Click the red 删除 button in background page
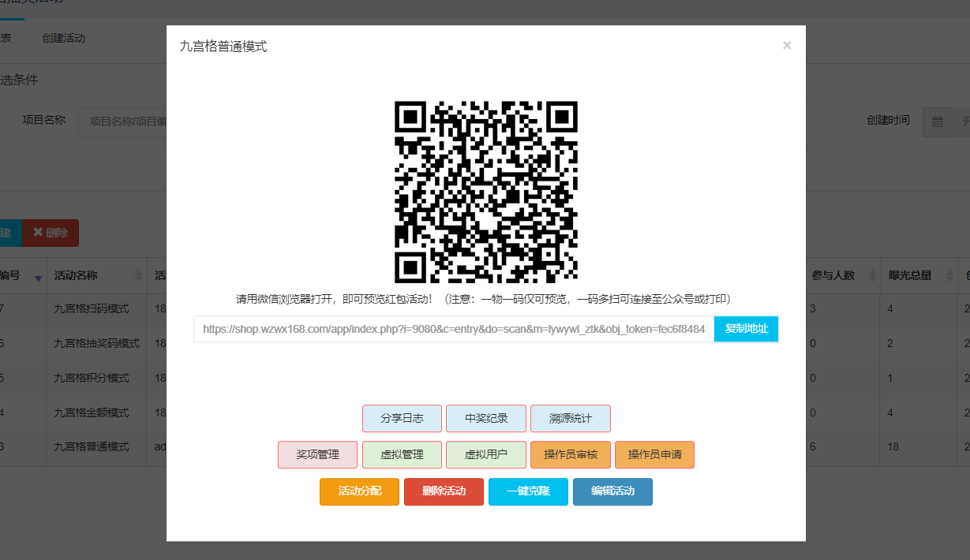Viewport: 970px width, 560px height. point(51,233)
